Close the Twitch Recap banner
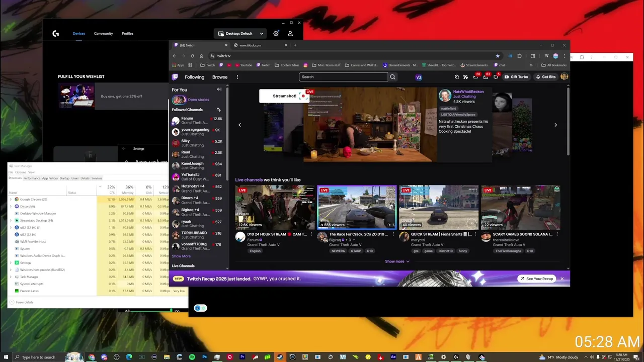Image resolution: width=644 pixels, height=362 pixels. click(x=562, y=279)
